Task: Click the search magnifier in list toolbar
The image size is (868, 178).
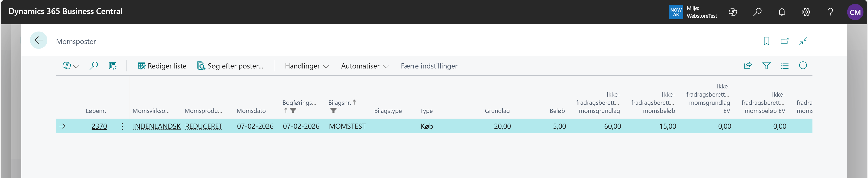Action: tap(94, 66)
